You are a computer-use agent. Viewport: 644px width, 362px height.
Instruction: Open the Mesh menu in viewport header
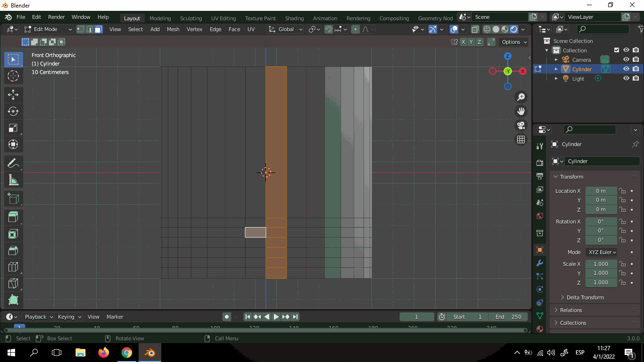click(173, 29)
